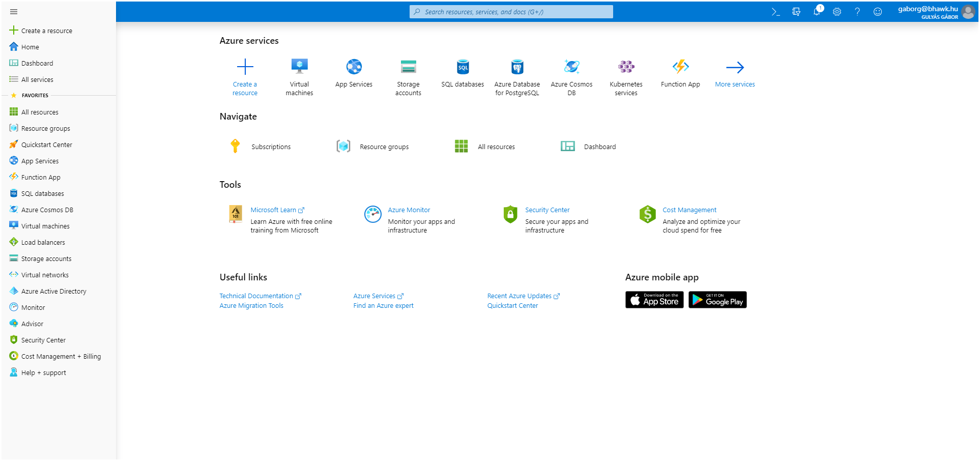
Task: Select Create a resource in the sidebar
Action: click(x=59, y=31)
